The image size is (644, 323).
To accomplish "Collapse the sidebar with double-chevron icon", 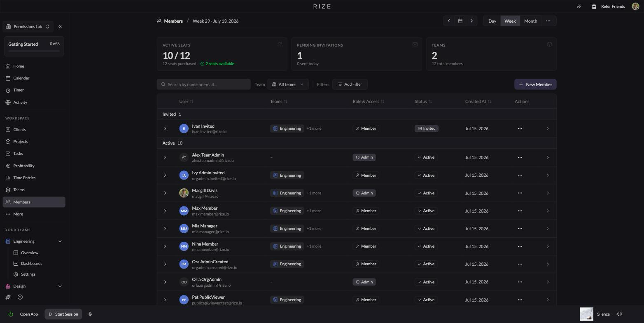I will [60, 26].
